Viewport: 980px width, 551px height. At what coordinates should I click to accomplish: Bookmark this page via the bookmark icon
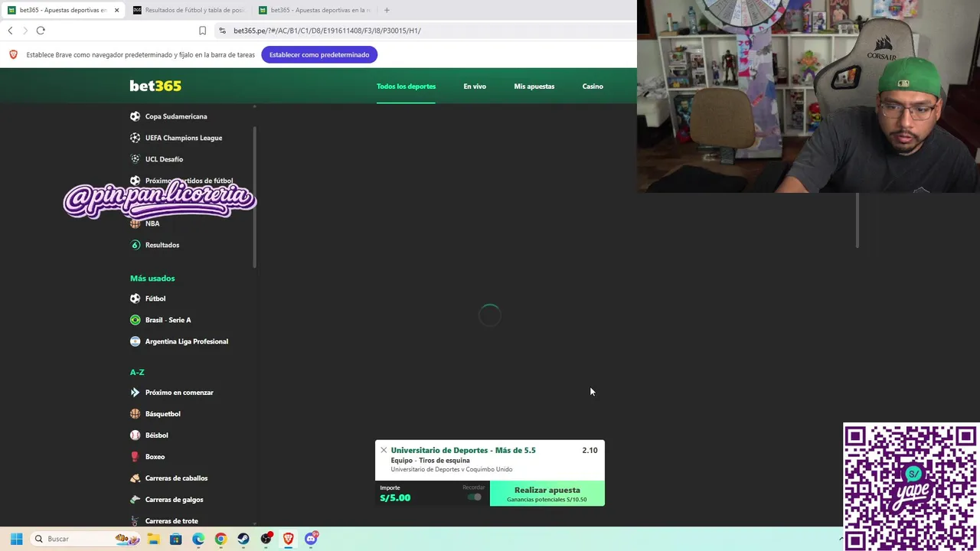click(202, 31)
